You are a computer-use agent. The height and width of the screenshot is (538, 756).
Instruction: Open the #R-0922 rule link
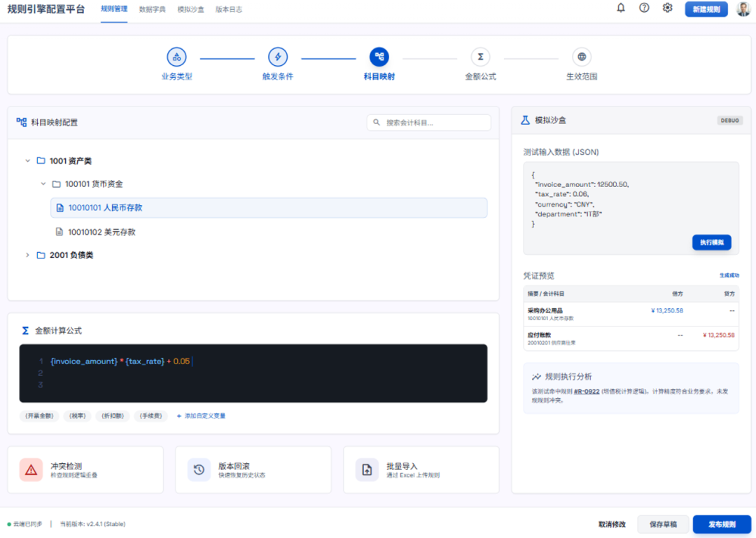(587, 392)
